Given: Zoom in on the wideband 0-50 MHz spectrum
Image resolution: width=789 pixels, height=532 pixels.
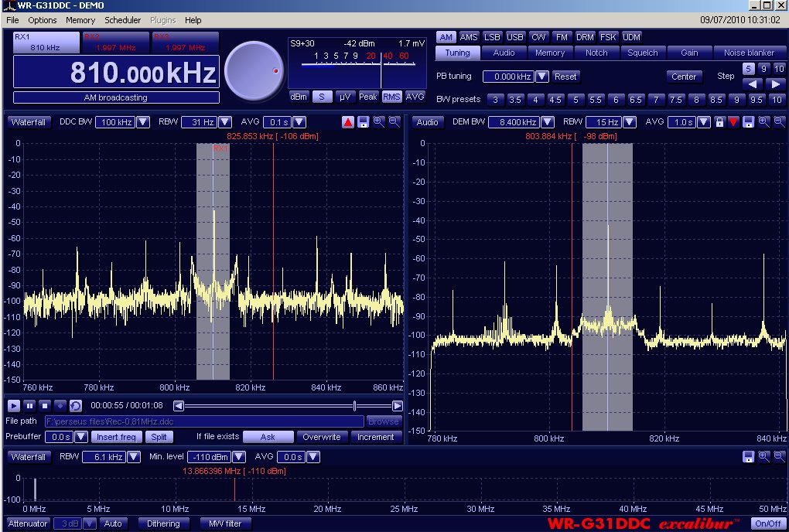Looking at the screenshot, I should pyautogui.click(x=763, y=456).
